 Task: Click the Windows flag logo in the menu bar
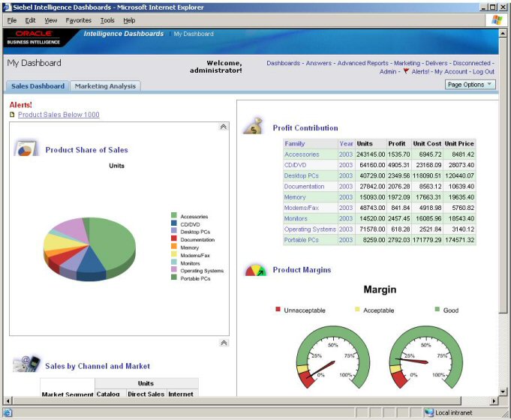pyautogui.click(x=497, y=20)
